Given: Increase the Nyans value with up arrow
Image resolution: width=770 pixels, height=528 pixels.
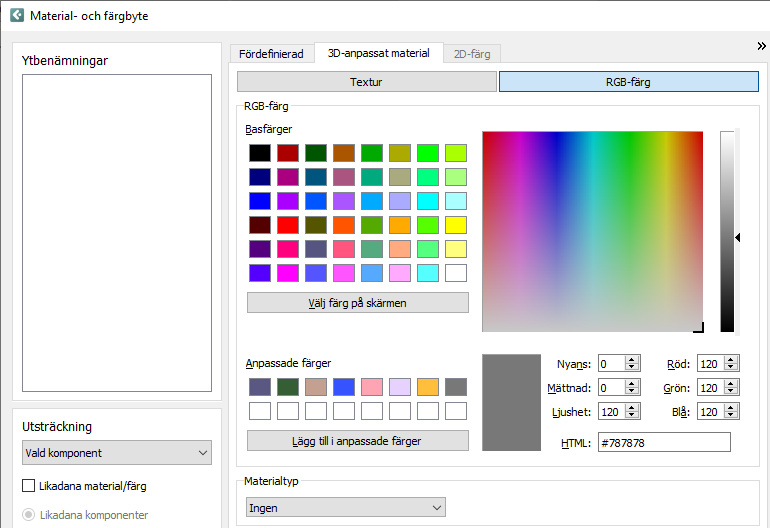Looking at the screenshot, I should pyautogui.click(x=632, y=360).
